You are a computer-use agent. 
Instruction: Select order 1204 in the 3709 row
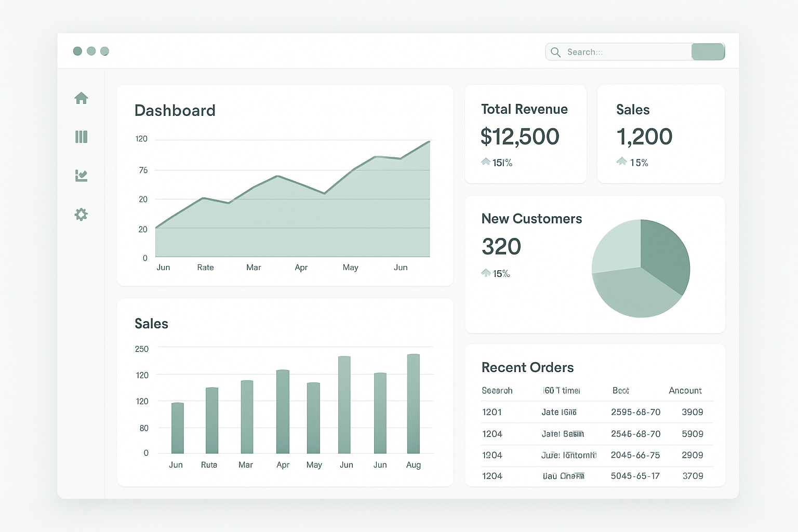coord(492,476)
